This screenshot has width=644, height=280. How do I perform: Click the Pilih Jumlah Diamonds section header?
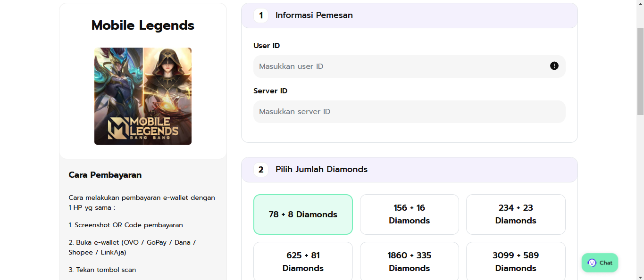[410, 170]
